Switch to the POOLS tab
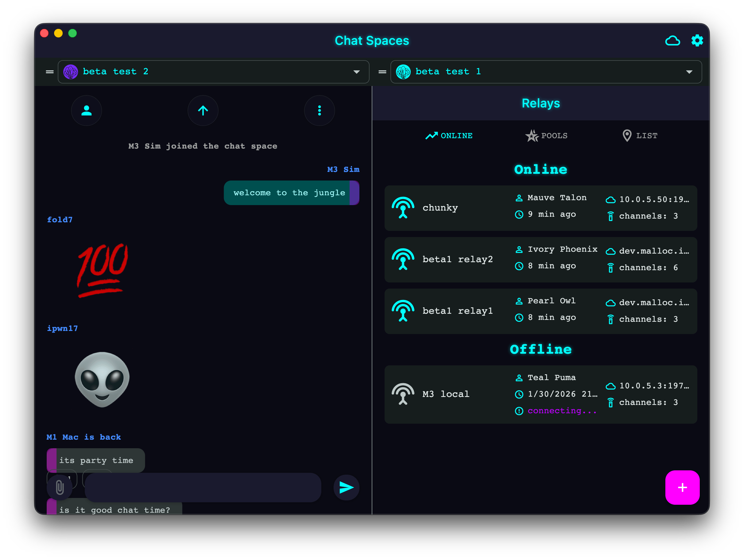The width and height of the screenshot is (744, 560). click(546, 136)
